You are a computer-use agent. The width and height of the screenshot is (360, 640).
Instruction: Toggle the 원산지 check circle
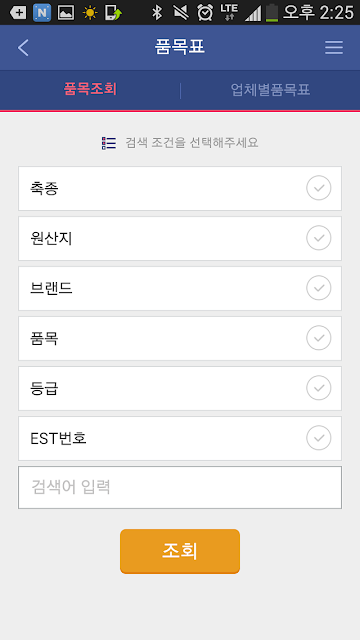click(319, 238)
